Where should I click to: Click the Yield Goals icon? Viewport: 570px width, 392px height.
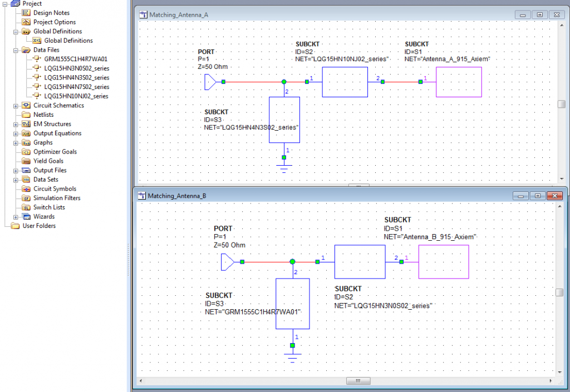click(26, 161)
